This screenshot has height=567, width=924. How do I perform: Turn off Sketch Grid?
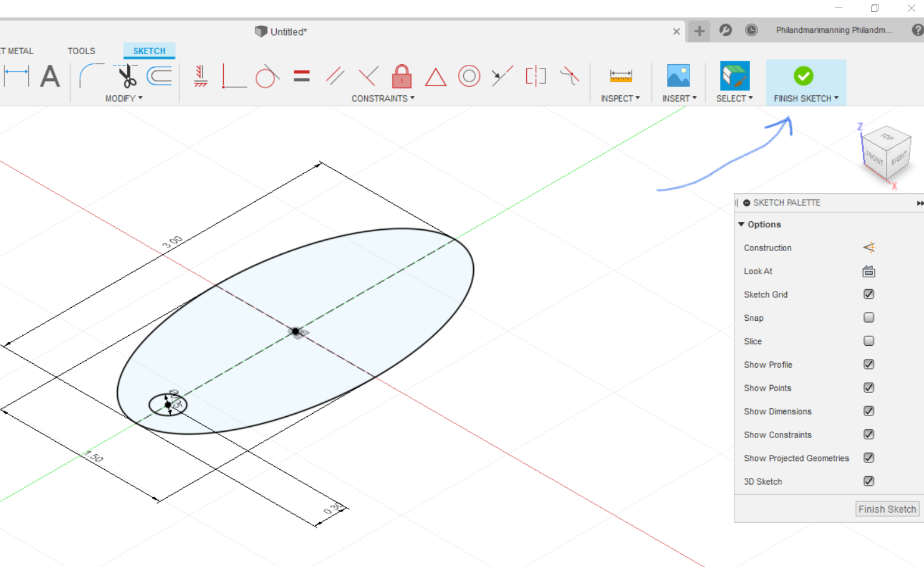pos(869,293)
